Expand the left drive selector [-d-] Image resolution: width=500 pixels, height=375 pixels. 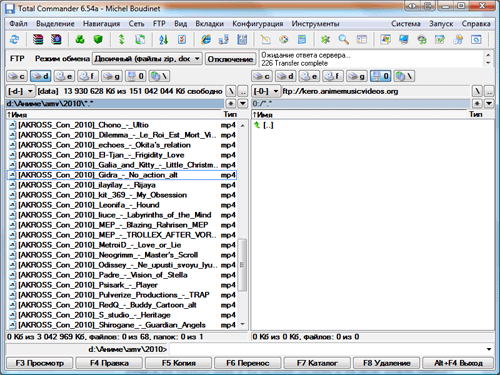coord(20,91)
